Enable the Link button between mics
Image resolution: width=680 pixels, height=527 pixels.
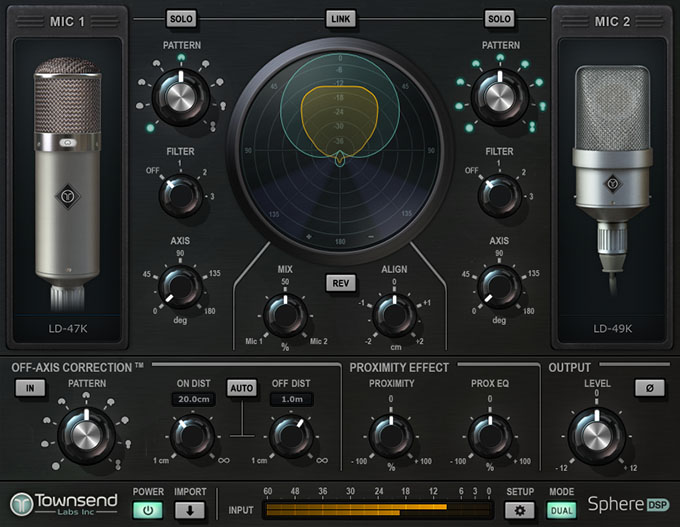340,19
